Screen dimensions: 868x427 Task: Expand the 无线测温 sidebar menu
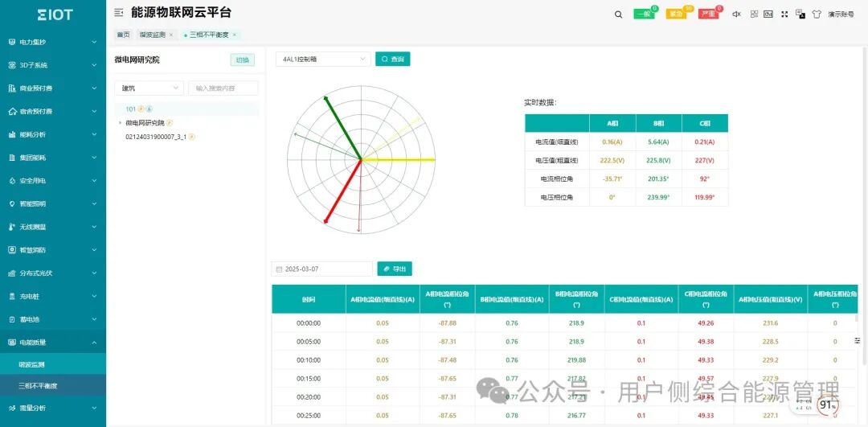(x=52, y=227)
